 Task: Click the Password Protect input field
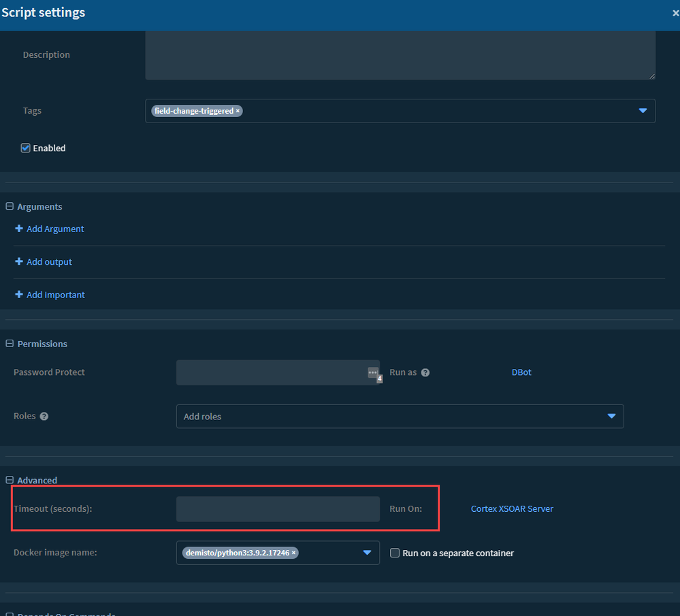[x=271, y=373]
